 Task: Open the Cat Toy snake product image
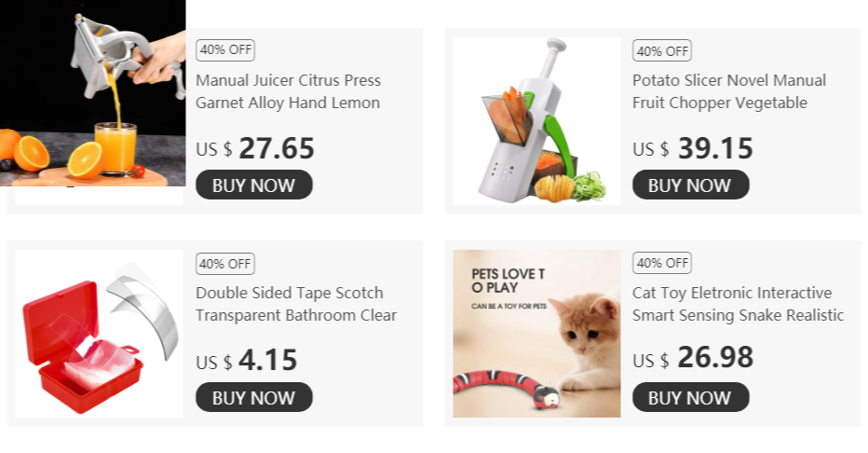[x=536, y=334]
